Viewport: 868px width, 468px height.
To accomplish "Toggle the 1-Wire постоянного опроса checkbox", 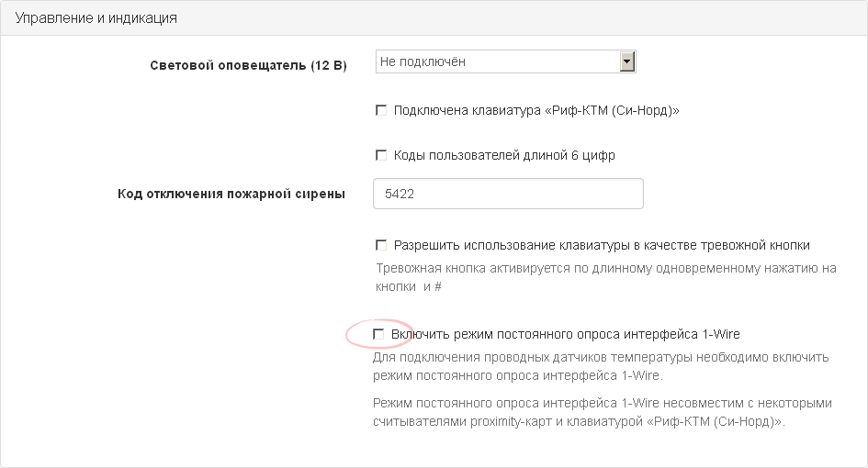I will pyautogui.click(x=378, y=334).
